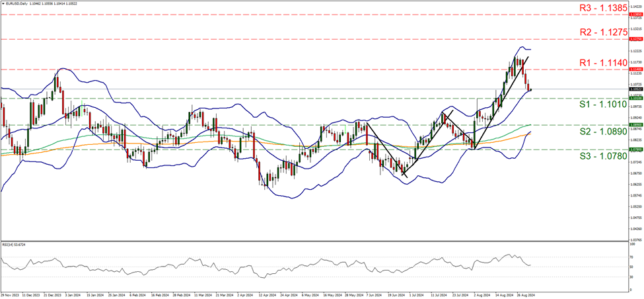Click the EURUSD,Daily chart title text
The width and height of the screenshot is (644, 299).
tap(20, 3)
